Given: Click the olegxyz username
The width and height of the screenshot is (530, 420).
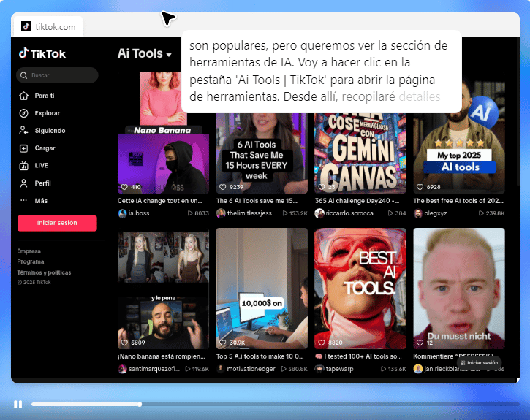Looking at the screenshot, I should tap(436, 213).
